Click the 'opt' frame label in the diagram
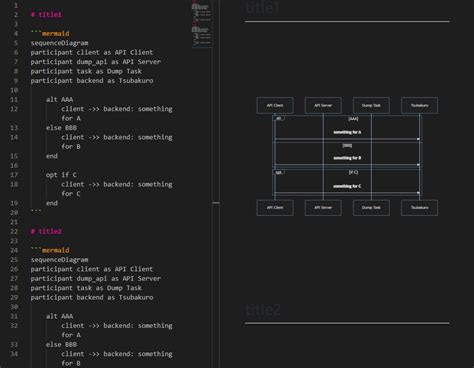The width and height of the screenshot is (474, 368). click(279, 172)
